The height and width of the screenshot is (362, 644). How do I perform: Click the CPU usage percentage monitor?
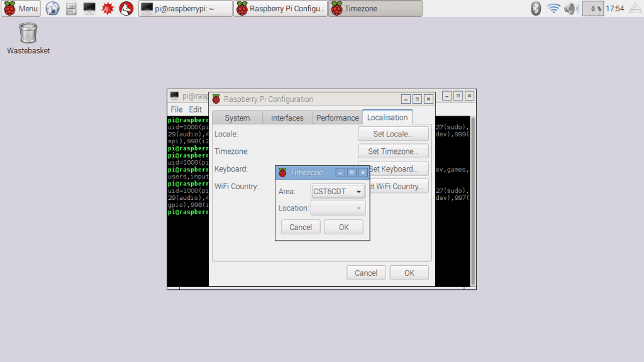click(x=592, y=8)
